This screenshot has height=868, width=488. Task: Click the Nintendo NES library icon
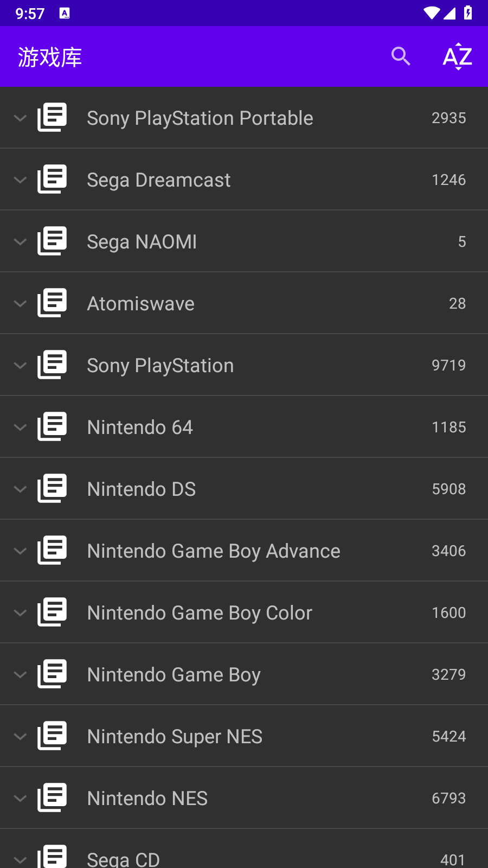[52, 797]
